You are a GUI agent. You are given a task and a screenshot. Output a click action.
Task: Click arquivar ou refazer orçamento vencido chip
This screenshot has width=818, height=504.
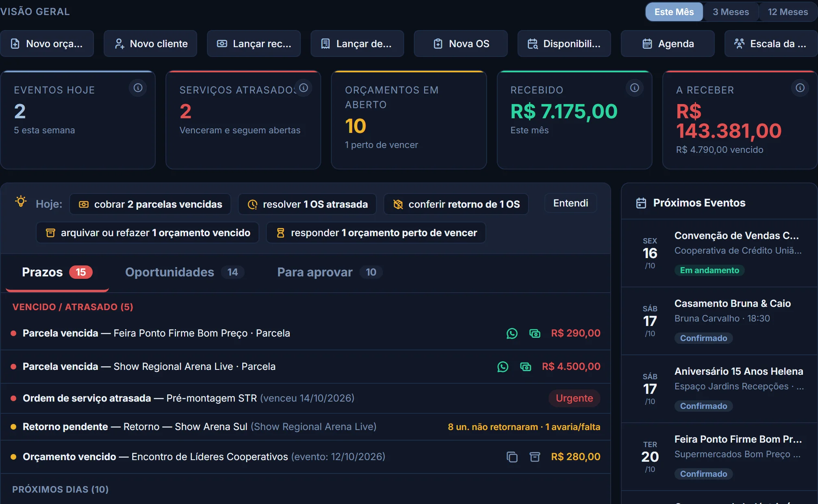(x=148, y=232)
